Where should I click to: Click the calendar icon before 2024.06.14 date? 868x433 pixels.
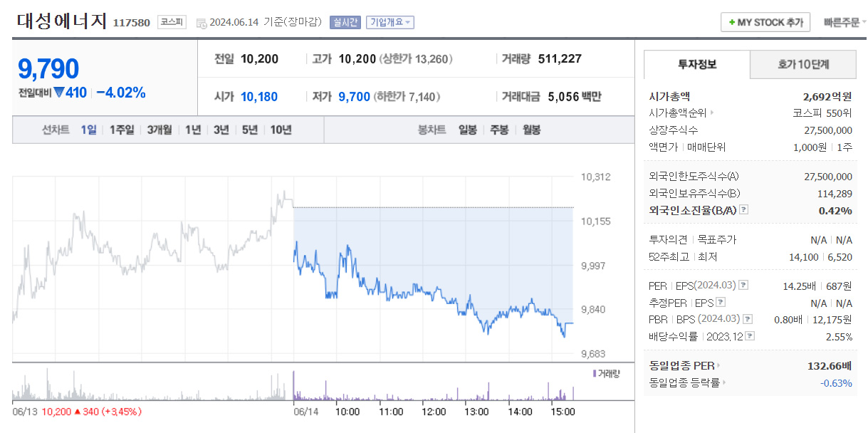(201, 23)
